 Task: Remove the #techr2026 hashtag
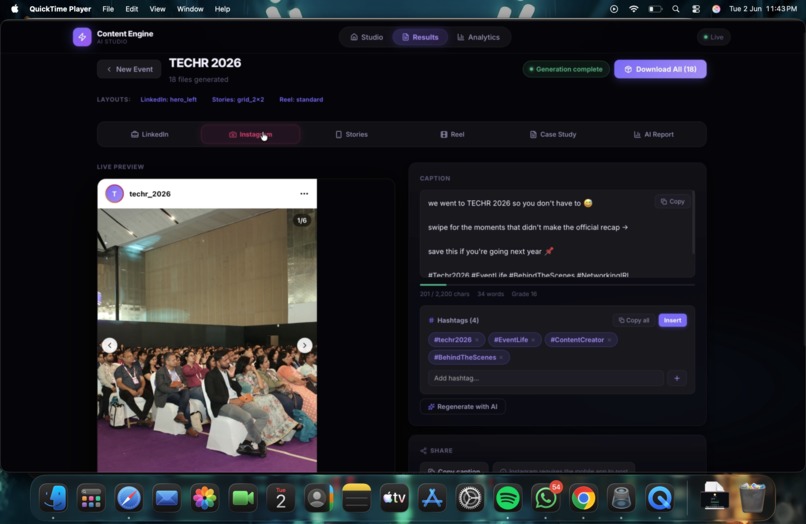477,340
